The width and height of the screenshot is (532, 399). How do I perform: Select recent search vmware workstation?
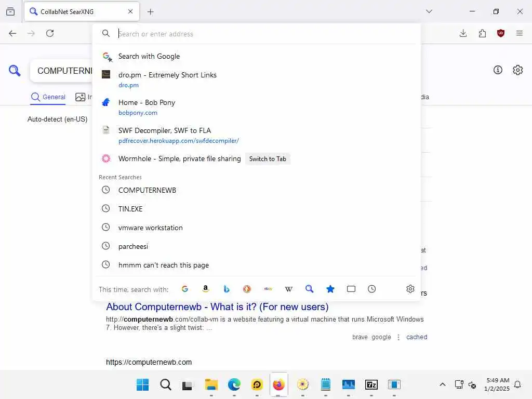tap(257, 228)
